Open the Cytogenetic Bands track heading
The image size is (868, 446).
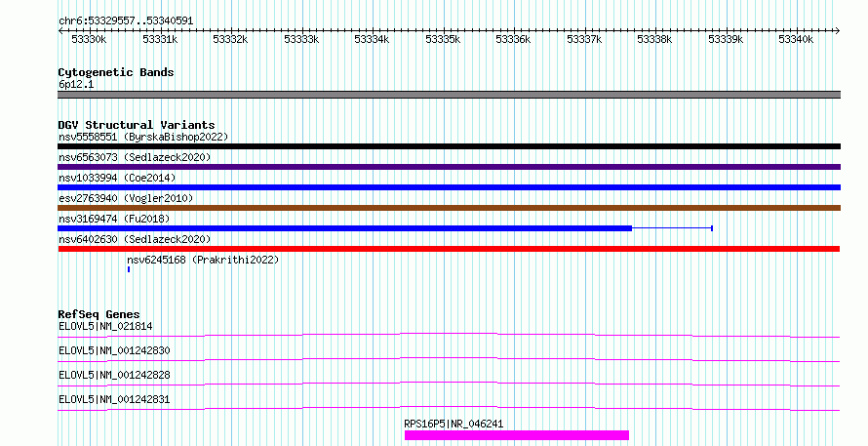click(116, 72)
